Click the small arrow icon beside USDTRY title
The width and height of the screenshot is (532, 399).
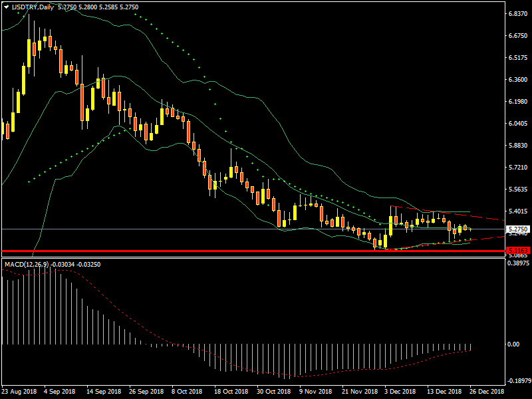click(5, 7)
